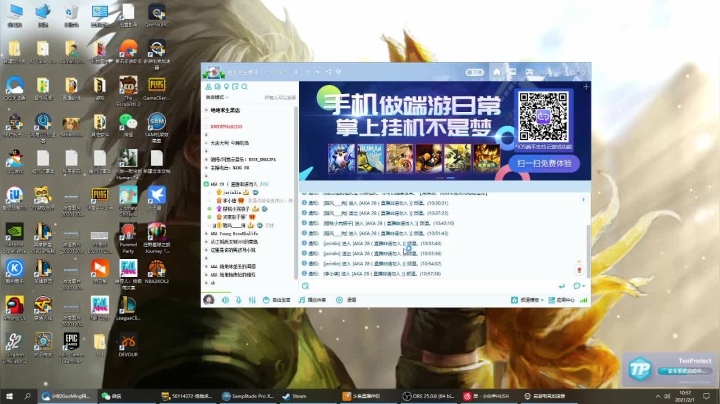Click the Human Fall Flat banner thumbnail
This screenshot has width=720, height=404.
371,158
